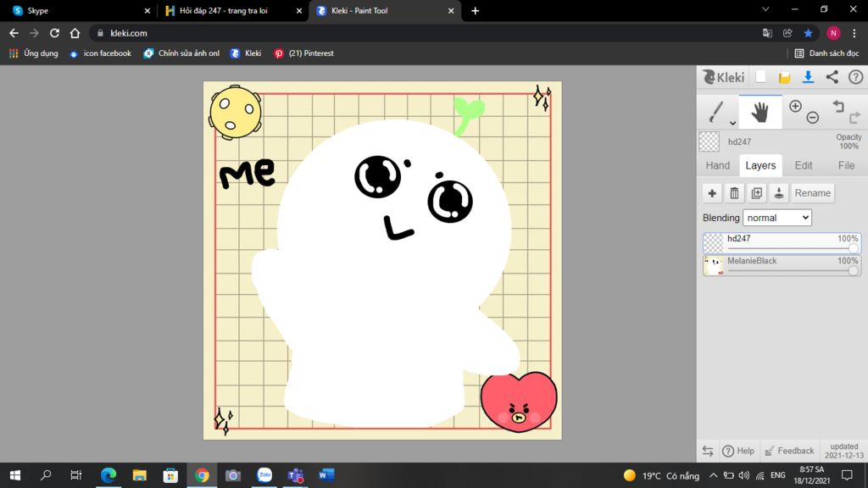Open the icon facebook bookmark
This screenshot has width=868, height=488.
pos(100,53)
